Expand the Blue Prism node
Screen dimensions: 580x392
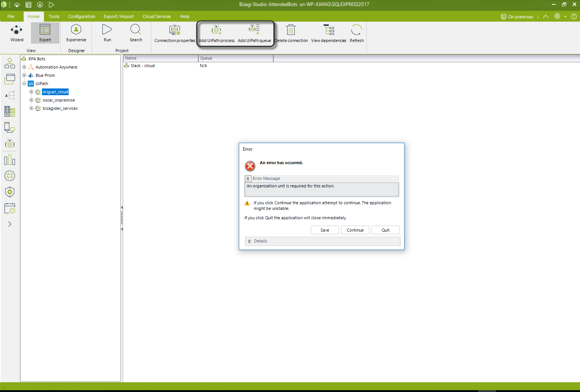pos(24,75)
